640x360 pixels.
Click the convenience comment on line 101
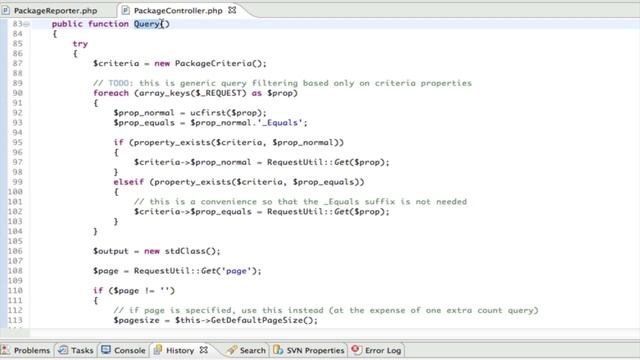tap(300, 202)
